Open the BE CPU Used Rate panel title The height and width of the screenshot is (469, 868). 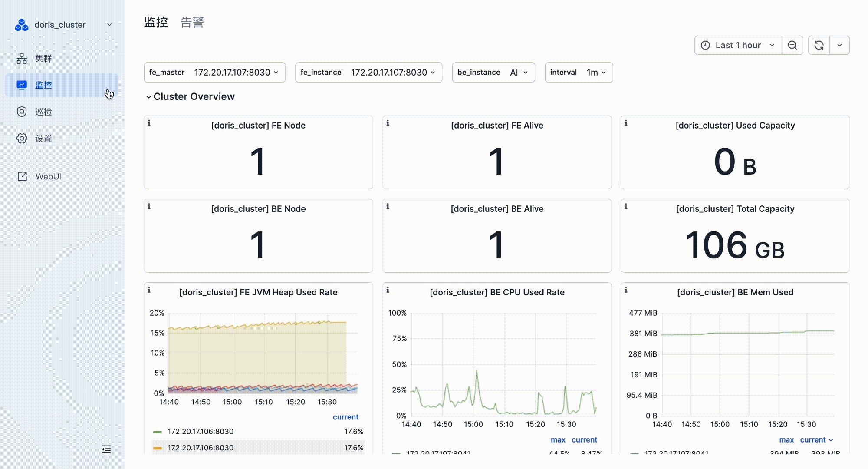497,292
